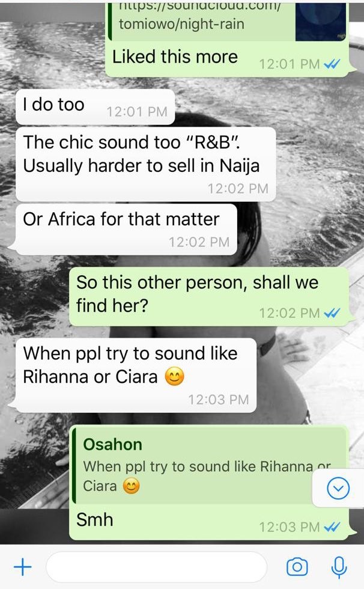Tap double checkmarks on "find her?" message
Viewport: 364px width, 589px height.
(x=332, y=313)
